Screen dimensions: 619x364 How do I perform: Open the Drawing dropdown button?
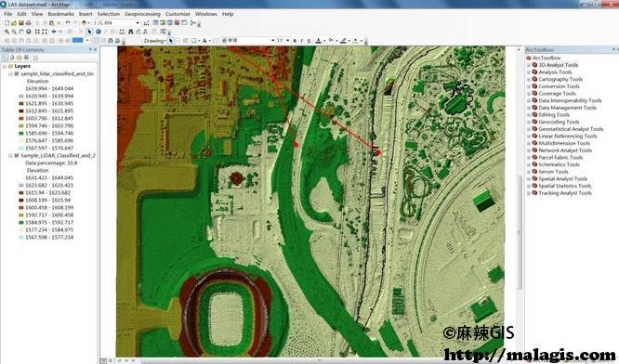click(154, 41)
